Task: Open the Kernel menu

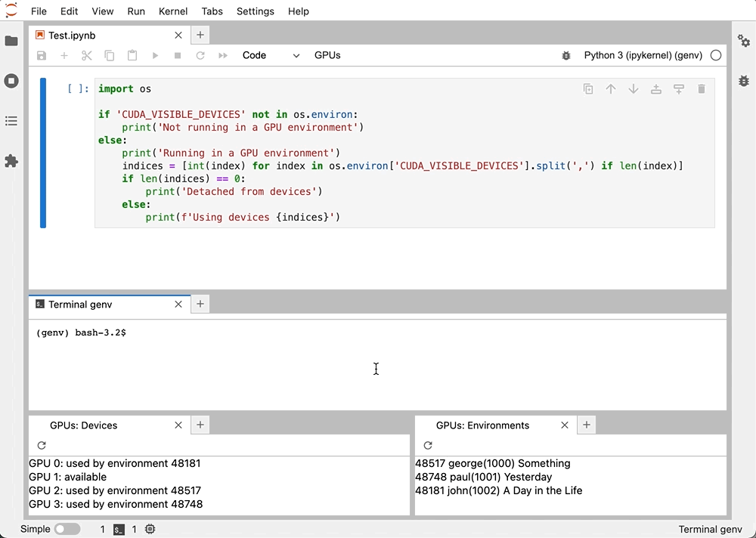Action: tap(173, 11)
